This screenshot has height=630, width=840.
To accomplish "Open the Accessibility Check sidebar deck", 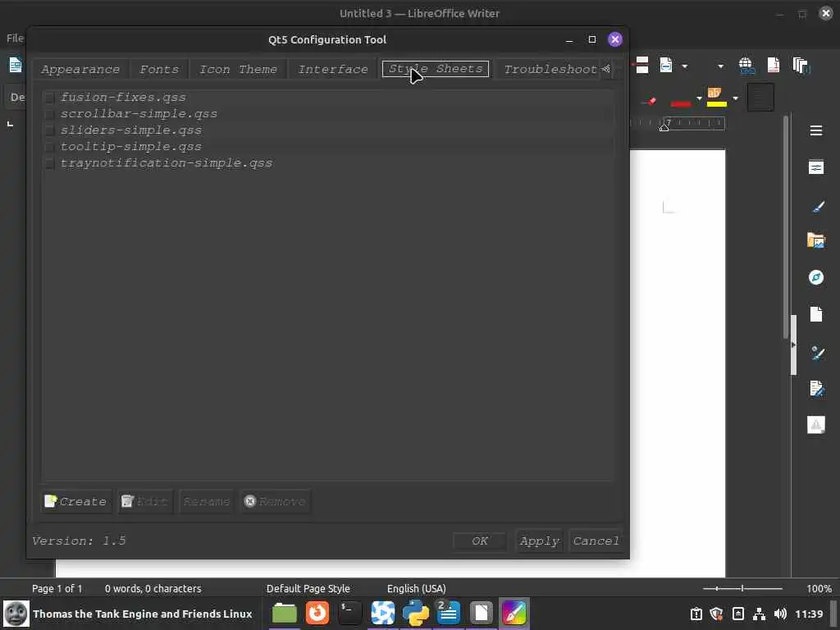I will point(816,425).
